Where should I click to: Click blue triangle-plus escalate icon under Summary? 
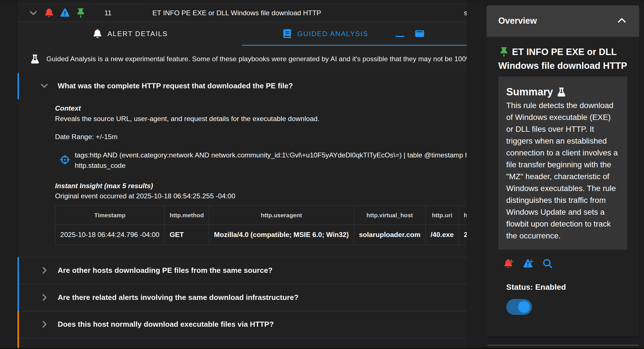pyautogui.click(x=528, y=263)
